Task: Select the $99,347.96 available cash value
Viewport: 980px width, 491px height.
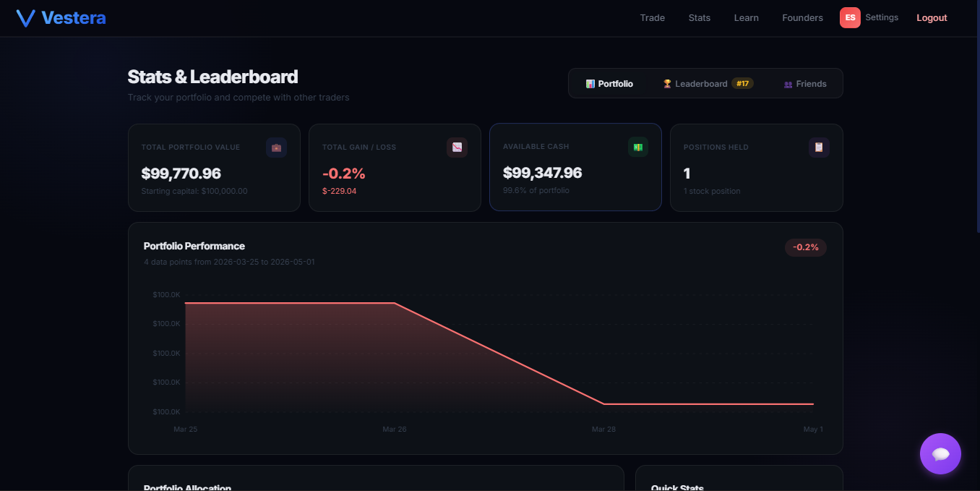Action: click(543, 173)
